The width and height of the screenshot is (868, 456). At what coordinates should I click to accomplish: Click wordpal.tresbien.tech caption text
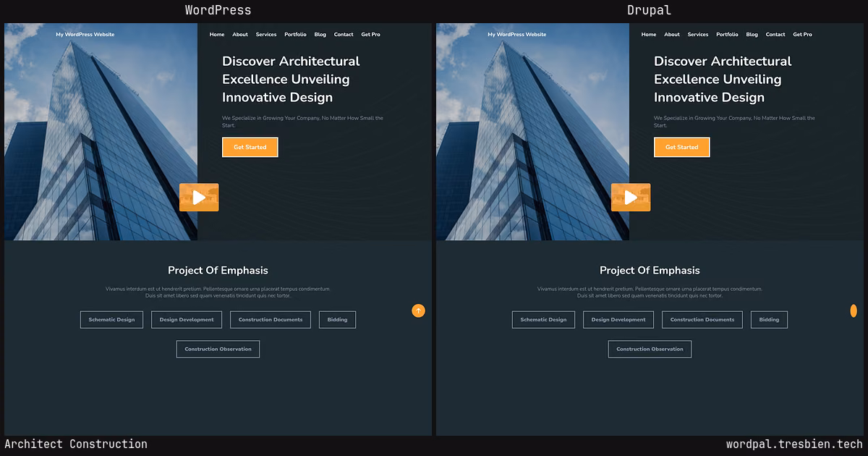[x=794, y=444]
